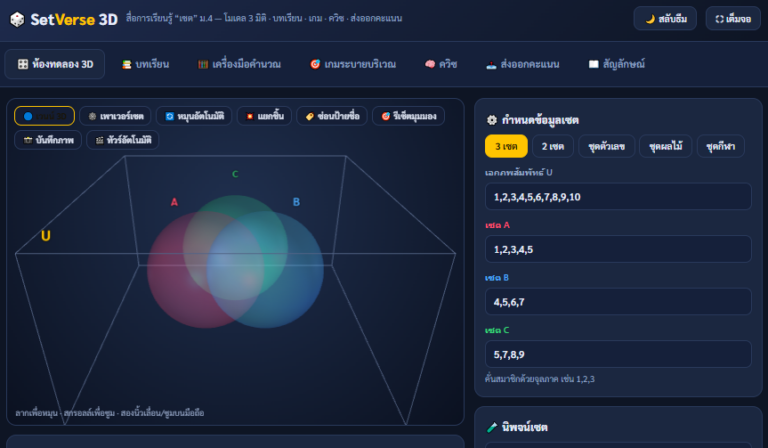Image resolution: width=768 pixels, height=448 pixels.
Task: Open the สัญลักษณ์ symbols tab
Action: click(x=617, y=64)
